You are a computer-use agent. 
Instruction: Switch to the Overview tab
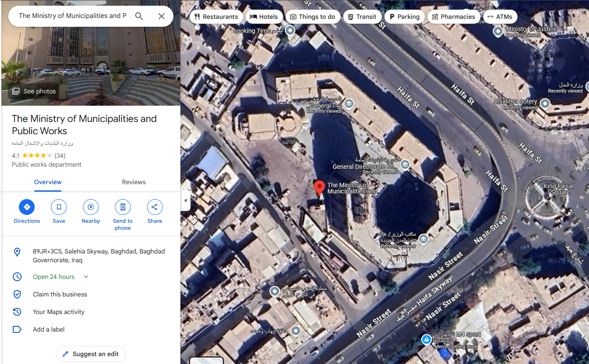coord(48,182)
